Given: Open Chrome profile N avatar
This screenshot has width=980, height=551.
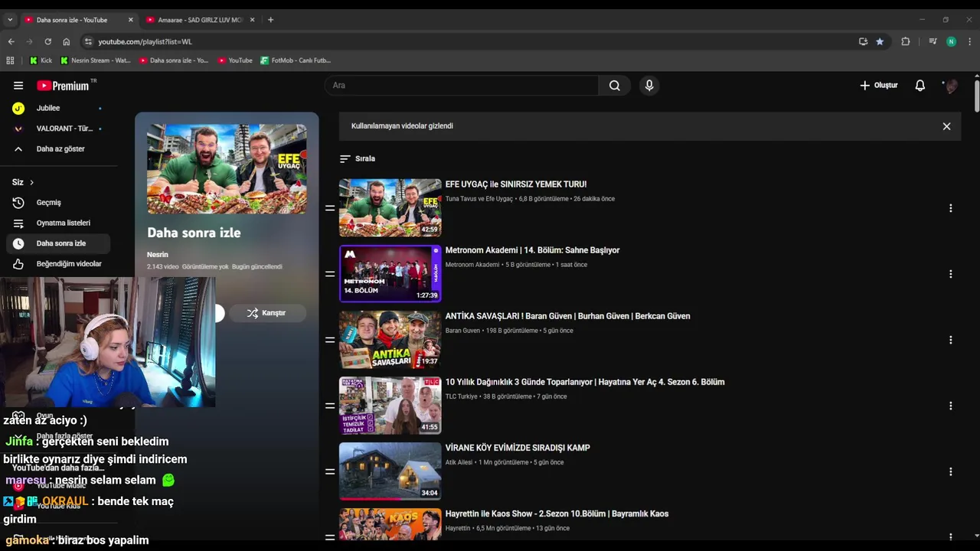Looking at the screenshot, I should [x=951, y=41].
